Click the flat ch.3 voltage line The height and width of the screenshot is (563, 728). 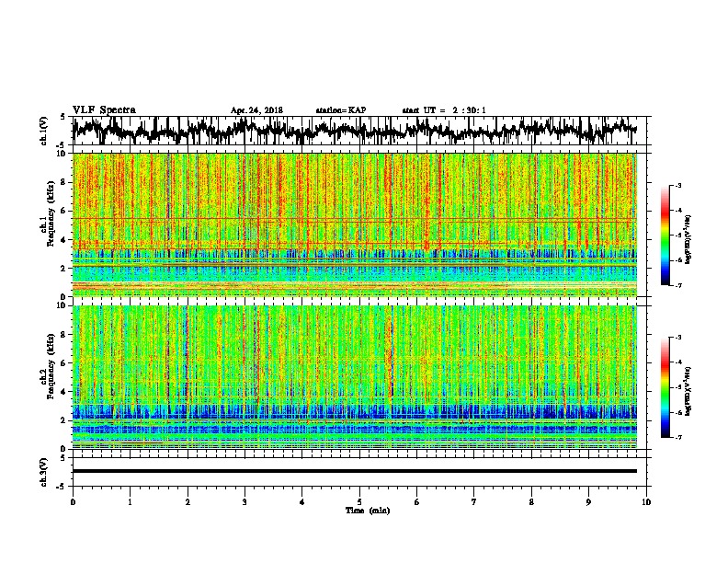tap(355, 471)
